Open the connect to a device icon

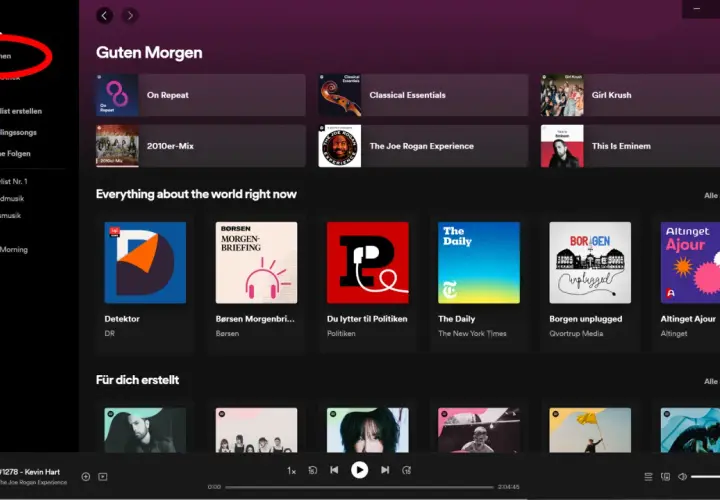(665, 477)
